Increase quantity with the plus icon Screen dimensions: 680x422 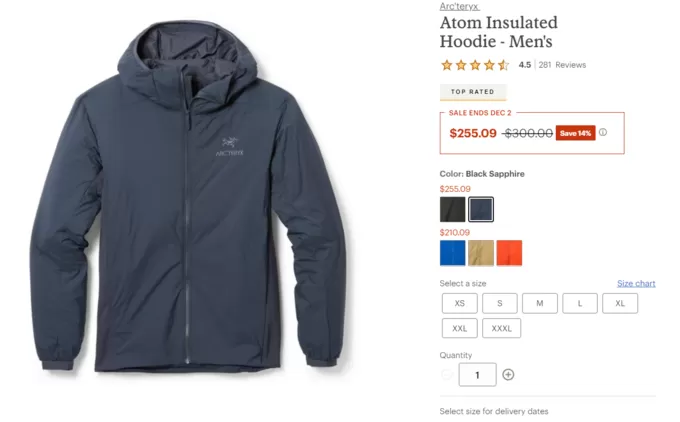tap(508, 375)
